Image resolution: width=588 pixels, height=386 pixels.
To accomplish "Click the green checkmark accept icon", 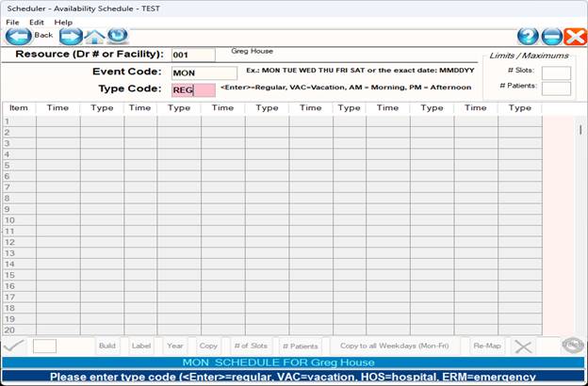I will pyautogui.click(x=14, y=346).
